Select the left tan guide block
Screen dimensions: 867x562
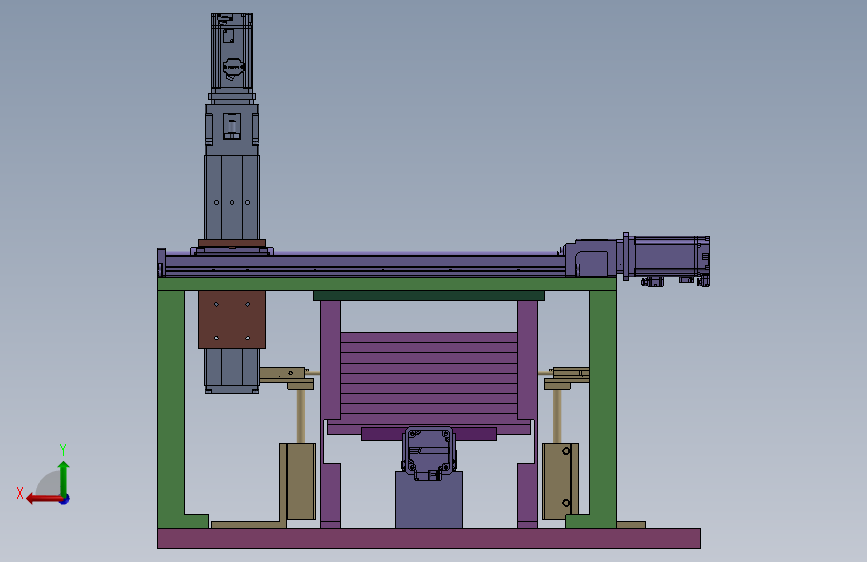point(301,481)
